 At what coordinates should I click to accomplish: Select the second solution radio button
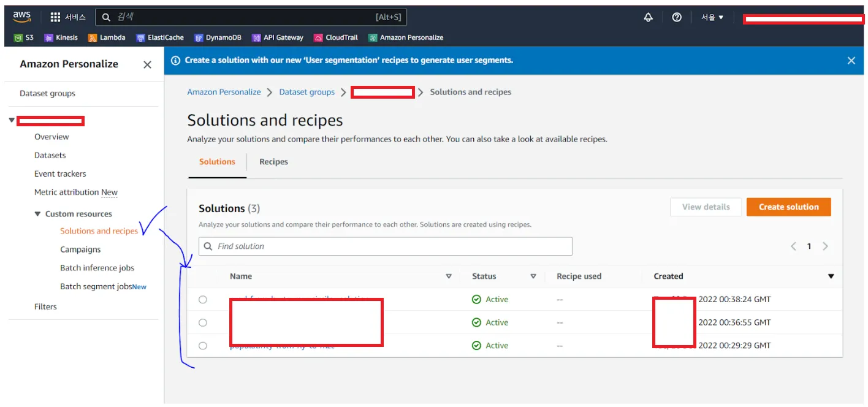[x=203, y=322]
